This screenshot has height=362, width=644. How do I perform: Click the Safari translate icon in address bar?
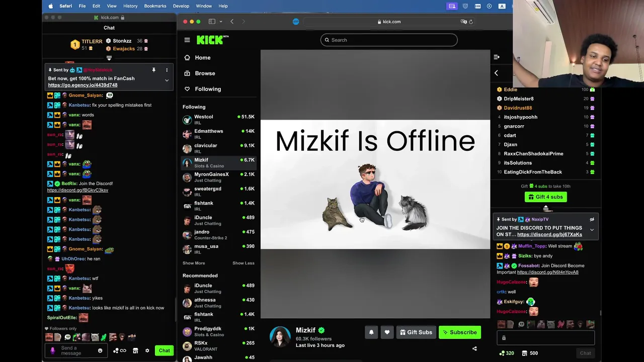click(x=463, y=22)
